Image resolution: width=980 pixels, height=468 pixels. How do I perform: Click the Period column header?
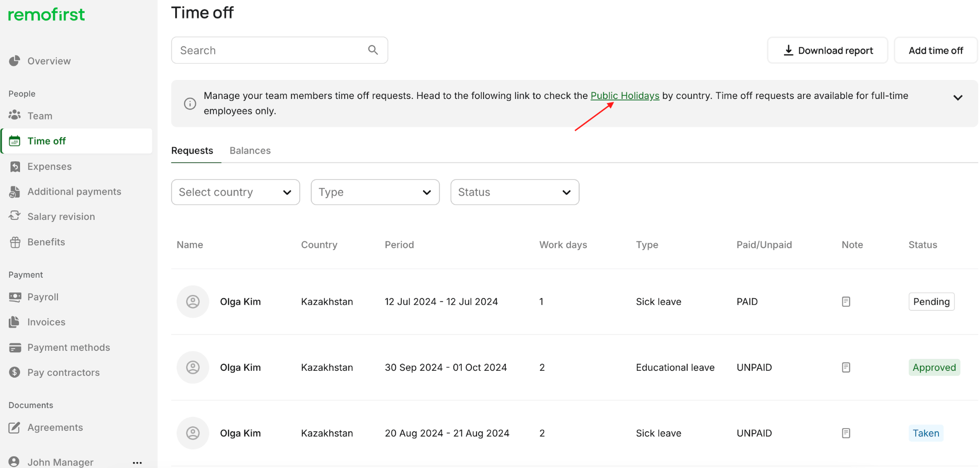[399, 245]
